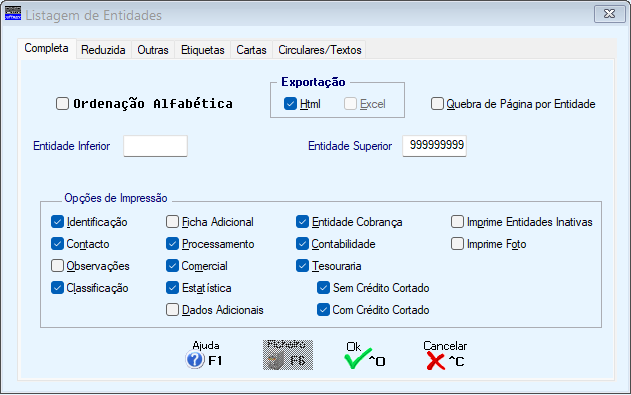The width and height of the screenshot is (631, 395).
Task: Enable Ordenação Alfabética checkbox
Action: coord(62,104)
